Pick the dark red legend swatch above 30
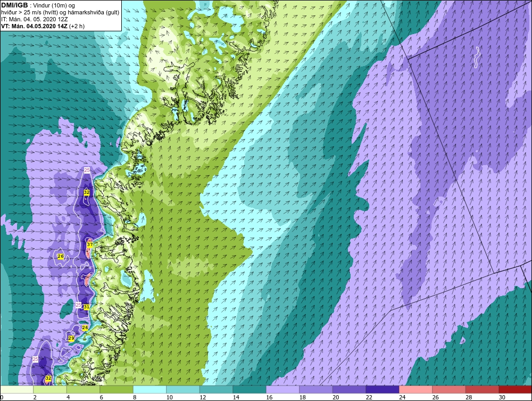Screen dimensions: 532x401 tap(516, 389)
